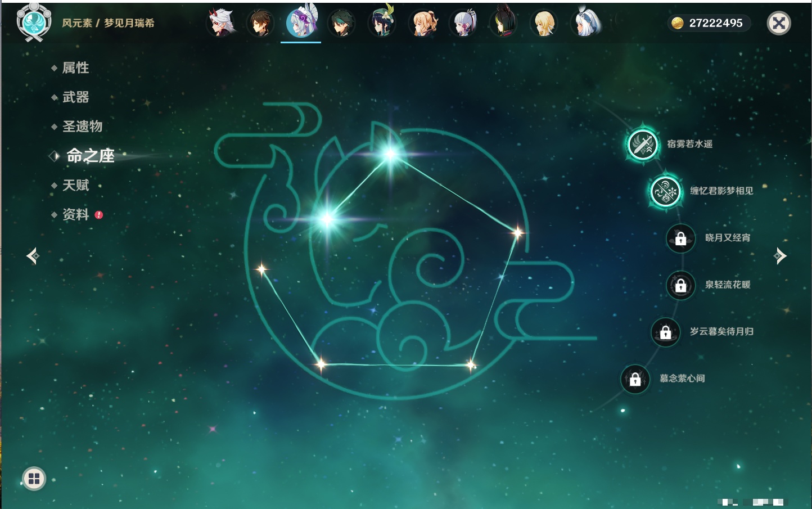812x509 pixels.
Task: Click the Mora balance 27222495
Action: coord(716,23)
